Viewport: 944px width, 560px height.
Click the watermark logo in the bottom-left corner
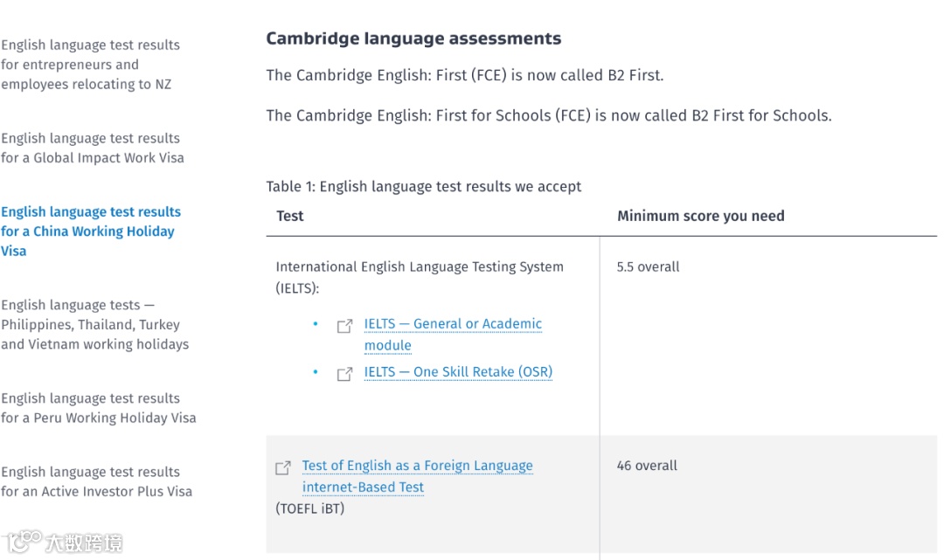coord(63,542)
